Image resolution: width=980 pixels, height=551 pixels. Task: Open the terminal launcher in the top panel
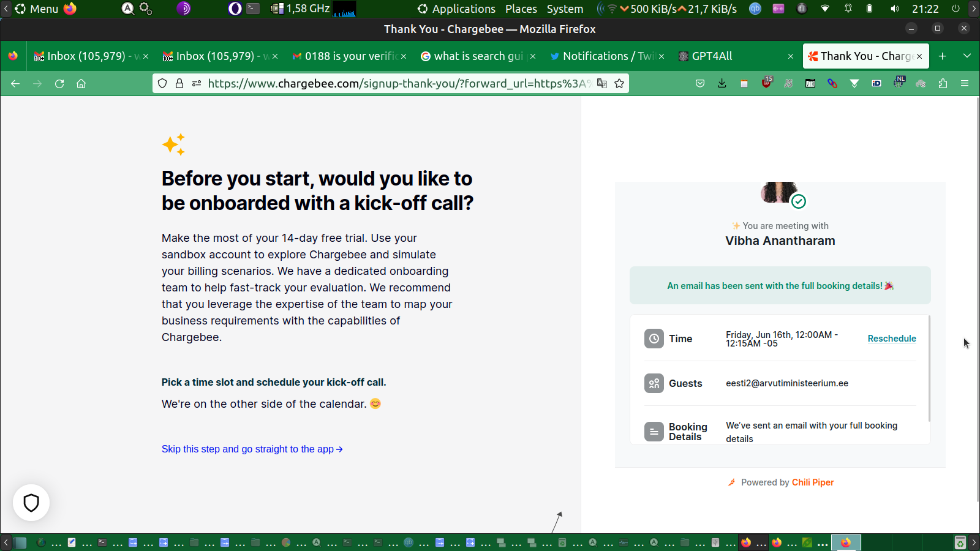(253, 9)
